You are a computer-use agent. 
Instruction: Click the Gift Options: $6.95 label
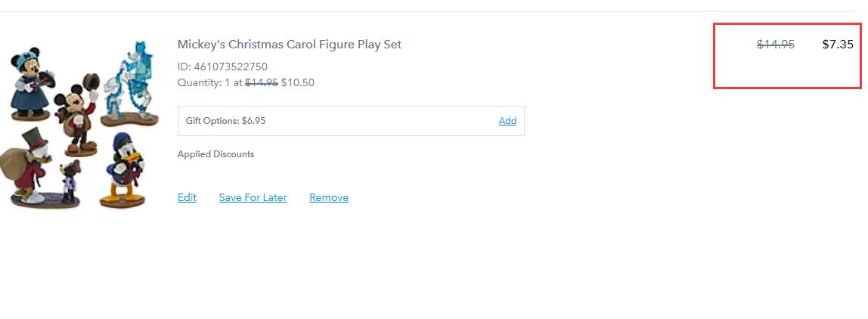coord(226,121)
